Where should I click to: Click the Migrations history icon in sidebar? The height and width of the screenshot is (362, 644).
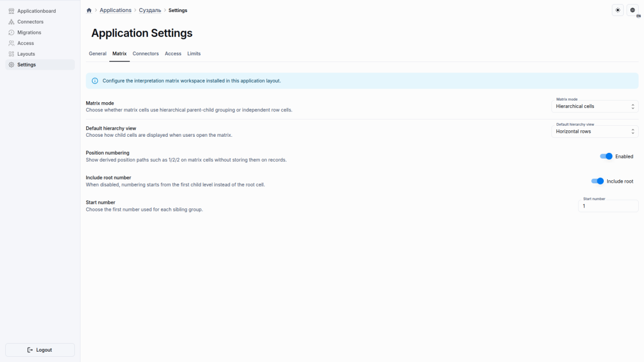[x=11, y=32]
